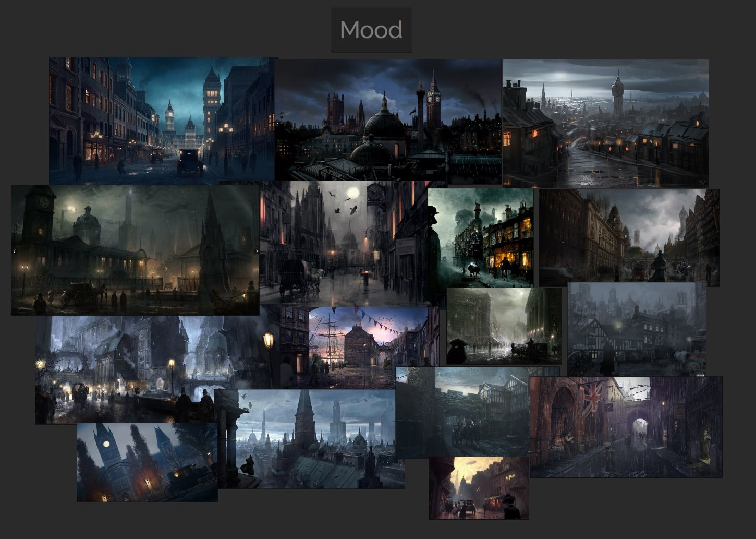Viewport: 756px width, 539px height.
Task: Select the warm-toned airship street image
Action: point(478,488)
